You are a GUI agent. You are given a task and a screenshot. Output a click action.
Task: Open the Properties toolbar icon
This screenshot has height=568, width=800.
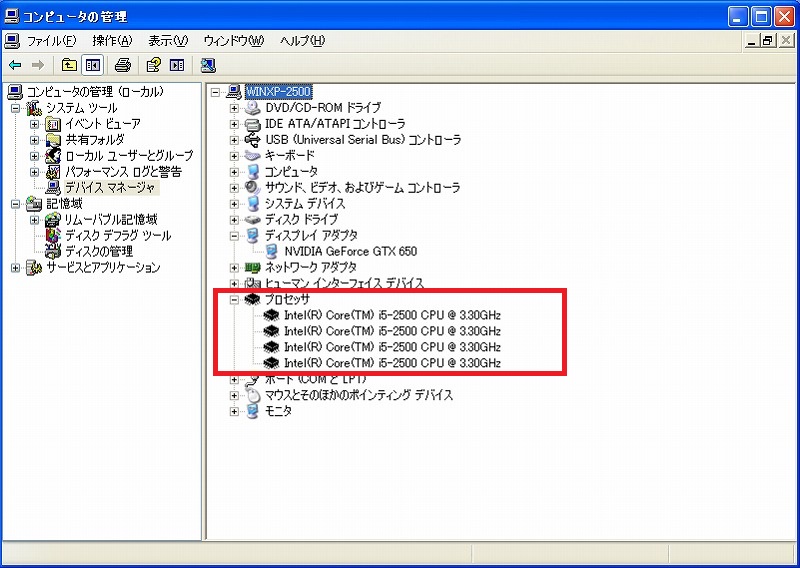coord(153,65)
